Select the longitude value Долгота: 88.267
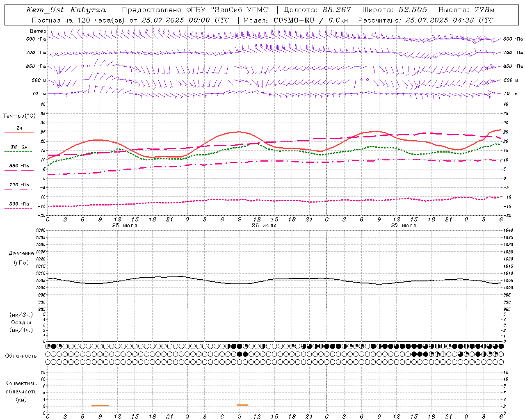Image resolution: width=525 pixels, height=420 pixels. click(x=317, y=10)
